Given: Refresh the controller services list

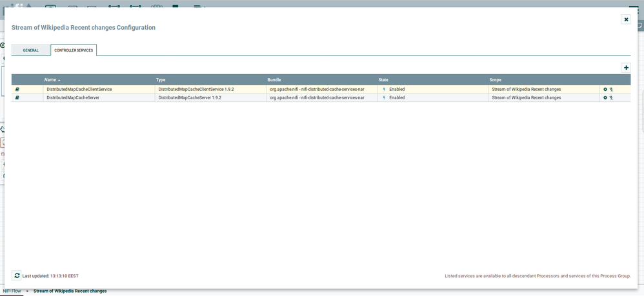Looking at the screenshot, I should pyautogui.click(x=17, y=275).
